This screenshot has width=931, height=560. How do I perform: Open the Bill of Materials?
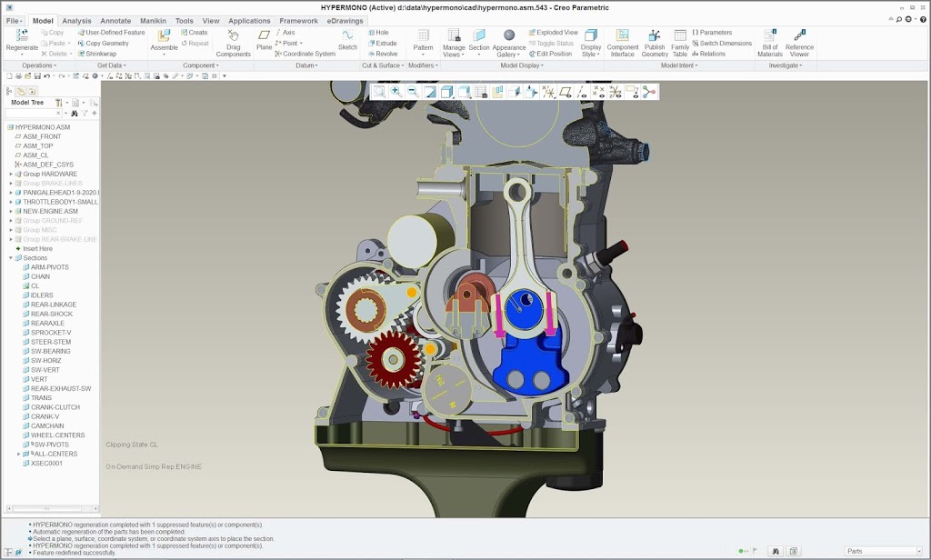[x=769, y=36]
